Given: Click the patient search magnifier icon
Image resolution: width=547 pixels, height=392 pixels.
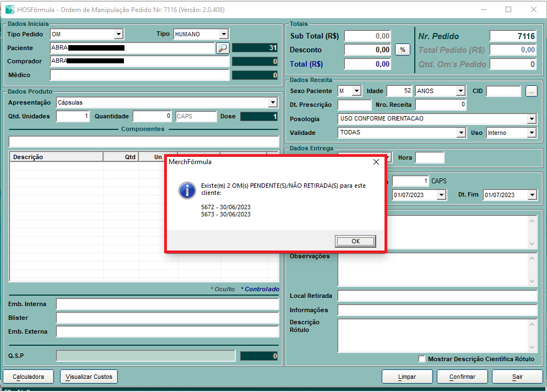Looking at the screenshot, I should [222, 48].
